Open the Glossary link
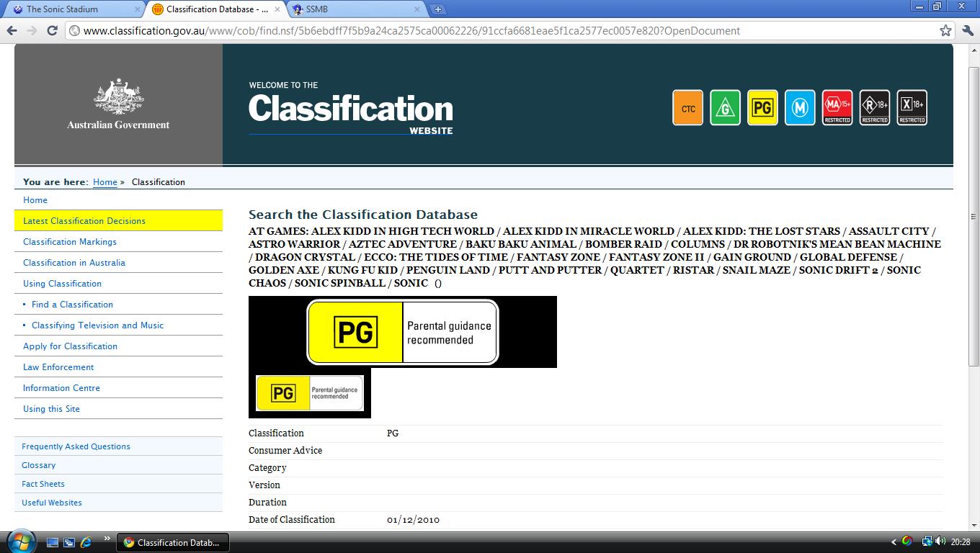This screenshot has height=553, width=980. [x=38, y=465]
